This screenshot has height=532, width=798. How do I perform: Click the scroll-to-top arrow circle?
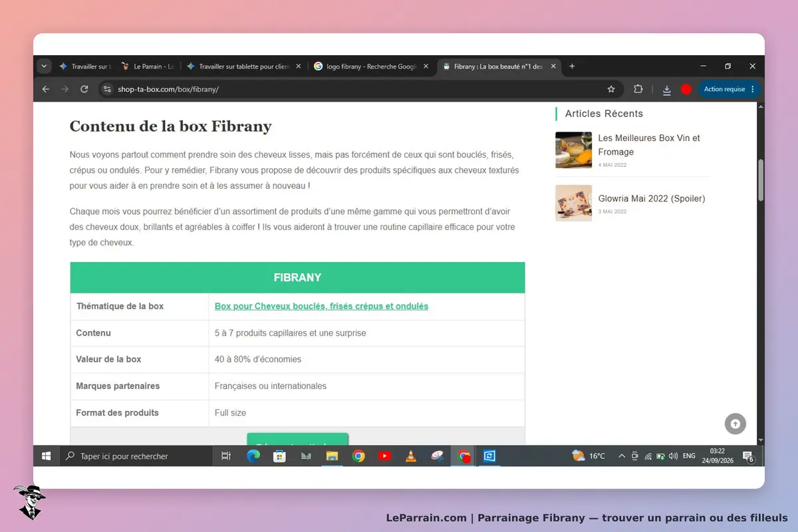coord(735,424)
